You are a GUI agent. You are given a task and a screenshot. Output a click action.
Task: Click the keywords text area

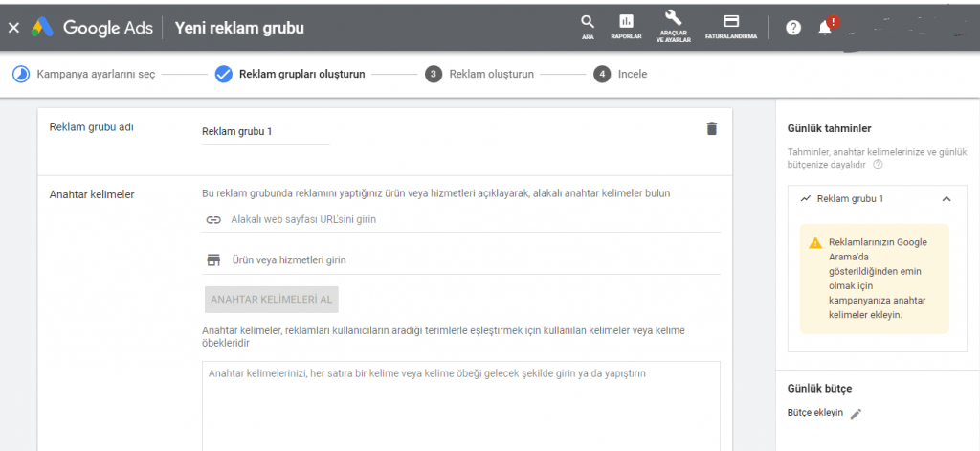[461, 406]
